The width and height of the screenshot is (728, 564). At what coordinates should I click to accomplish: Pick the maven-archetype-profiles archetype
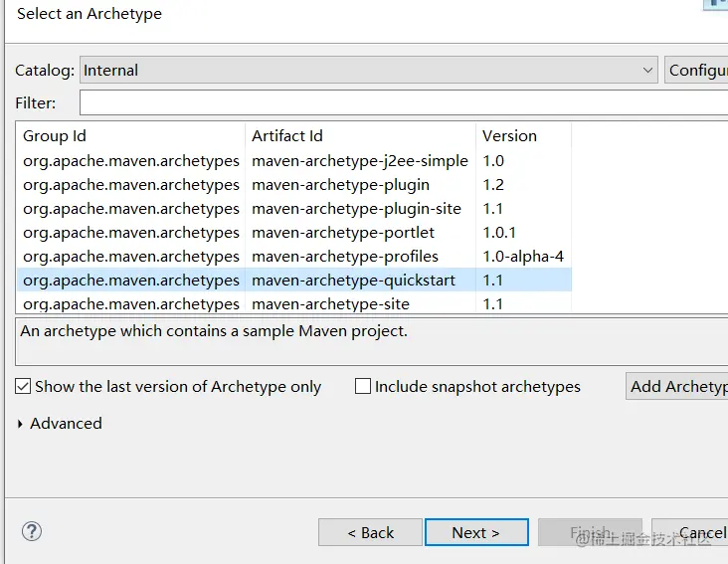[x=345, y=257]
